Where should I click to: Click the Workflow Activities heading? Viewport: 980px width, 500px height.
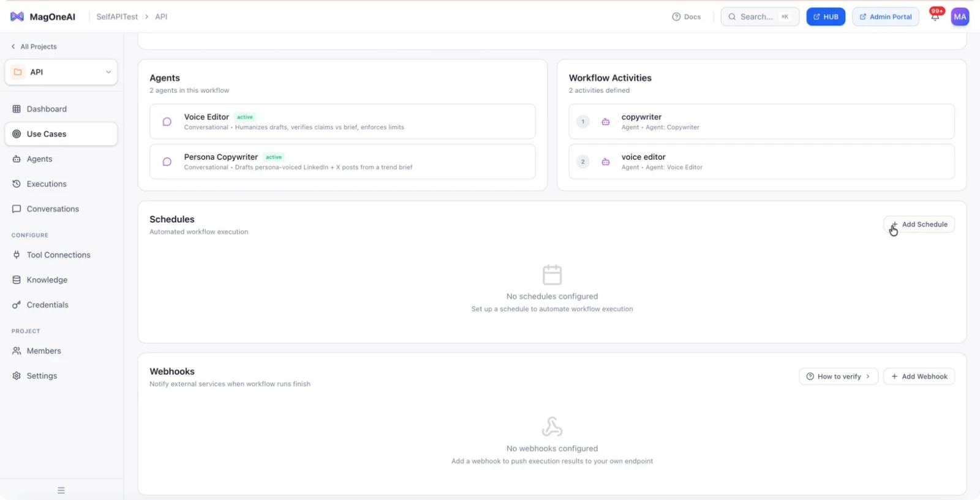[x=610, y=78]
